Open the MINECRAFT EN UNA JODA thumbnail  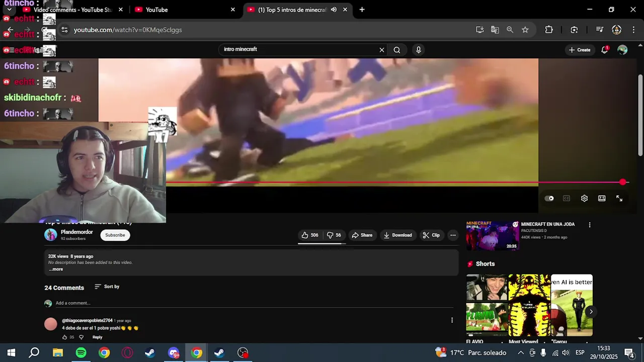pyautogui.click(x=493, y=236)
